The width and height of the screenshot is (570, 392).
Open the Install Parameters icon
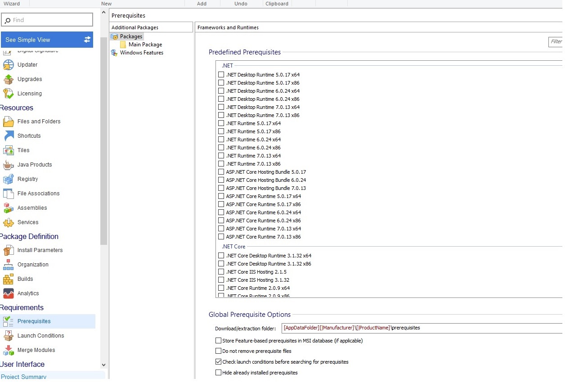(9, 250)
